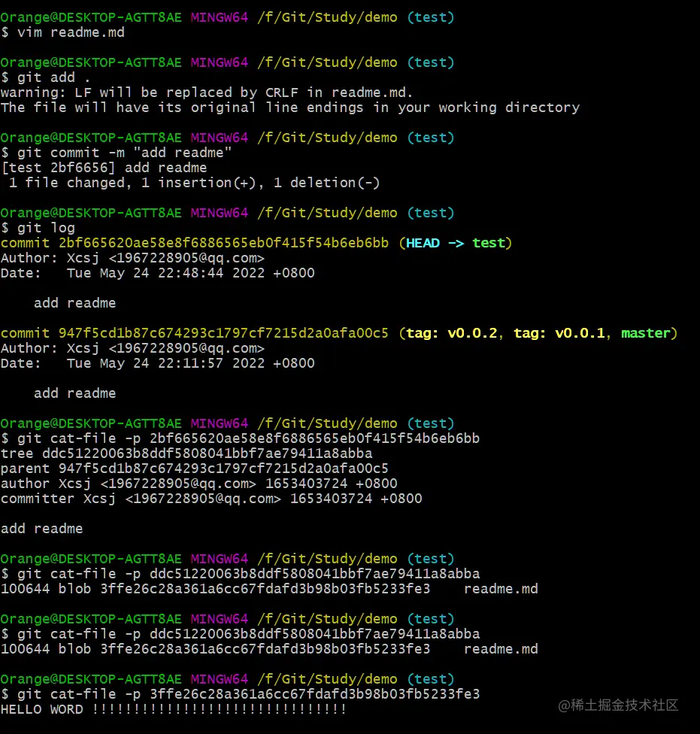Select the git commit -m "add readme" command
Image resolution: width=700 pixels, height=734 pixels.
point(116,153)
